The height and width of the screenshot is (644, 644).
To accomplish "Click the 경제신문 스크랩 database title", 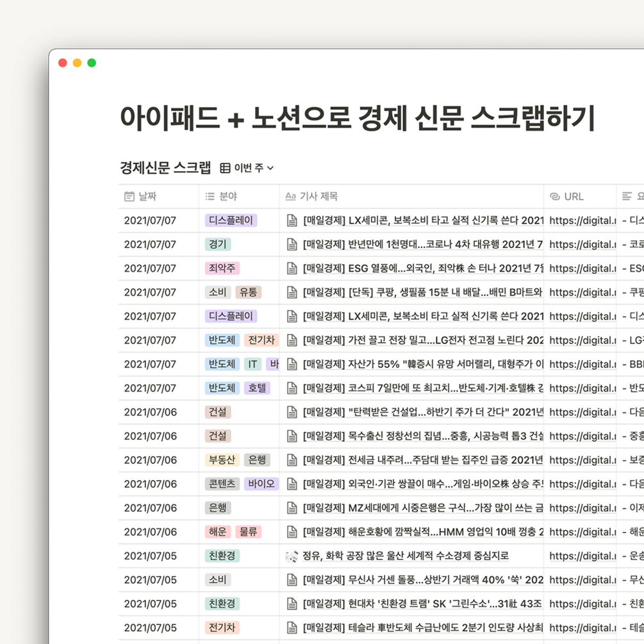I will [x=165, y=168].
